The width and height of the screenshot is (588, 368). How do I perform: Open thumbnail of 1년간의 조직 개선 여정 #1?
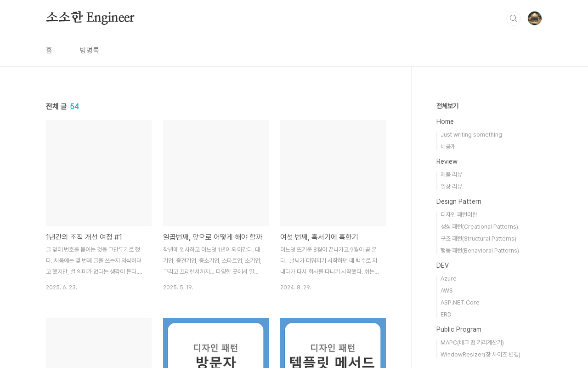pos(99,173)
